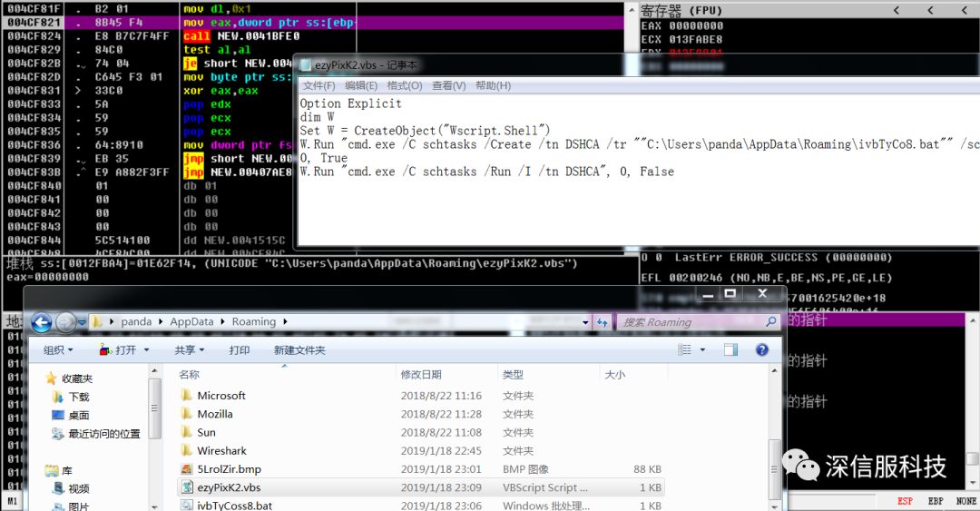Image resolution: width=980 pixels, height=511 pixels.
Task: Select 图片 library in navigation pane
Action: click(79, 506)
